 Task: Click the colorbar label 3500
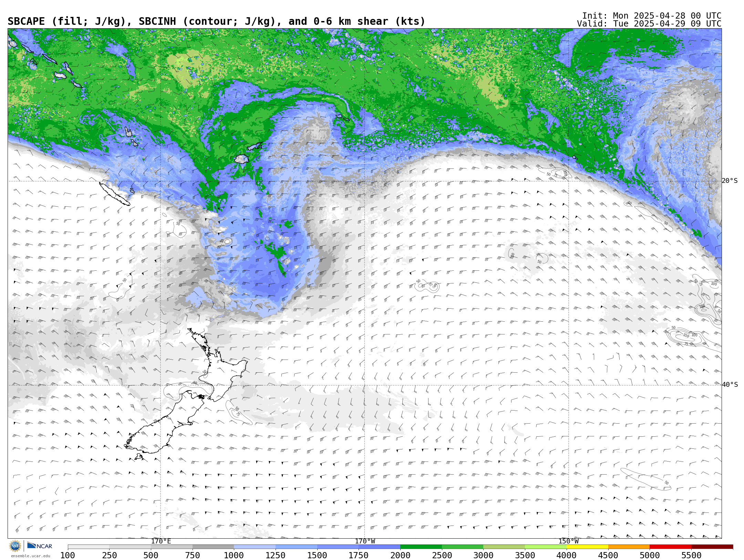pyautogui.click(x=525, y=555)
